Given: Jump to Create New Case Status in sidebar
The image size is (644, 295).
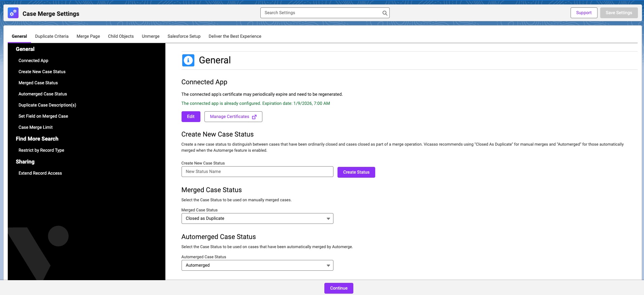Looking at the screenshot, I should tap(42, 72).
